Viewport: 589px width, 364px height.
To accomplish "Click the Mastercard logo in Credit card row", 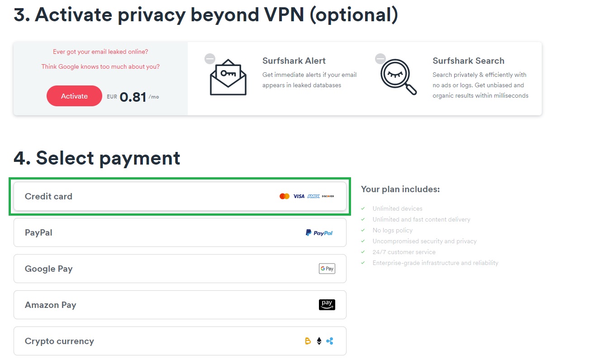I will coord(284,196).
